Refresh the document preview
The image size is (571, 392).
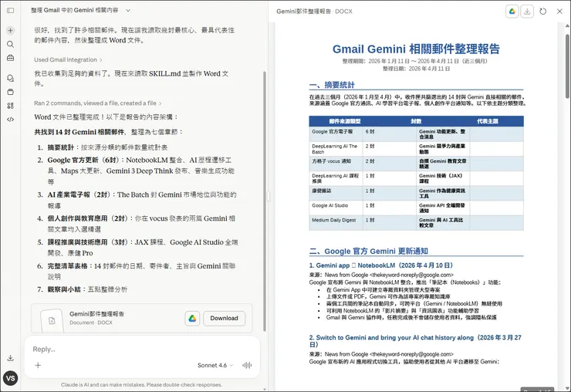tap(542, 12)
